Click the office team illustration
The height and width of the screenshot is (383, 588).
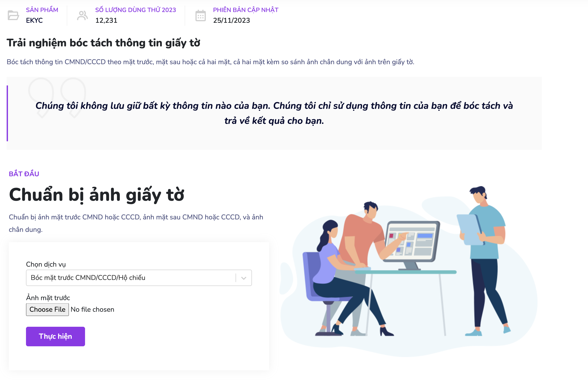tap(409, 271)
